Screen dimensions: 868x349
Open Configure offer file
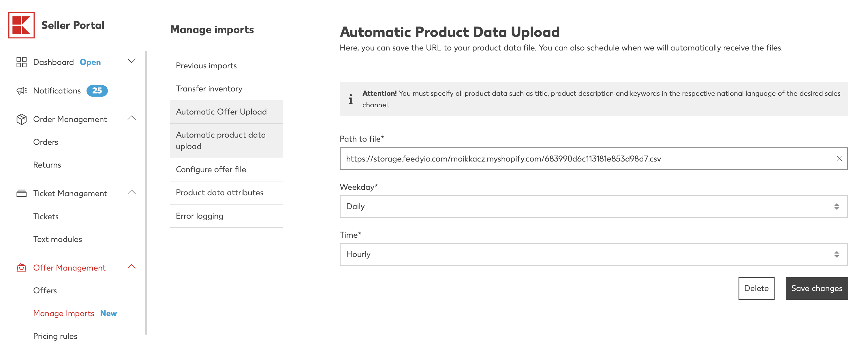pyautogui.click(x=226, y=169)
